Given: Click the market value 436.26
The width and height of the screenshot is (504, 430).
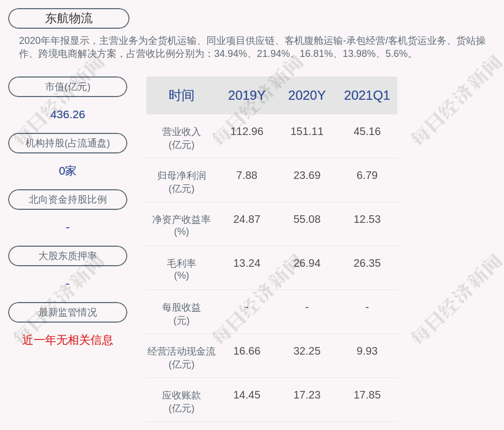Looking at the screenshot, I should [x=68, y=114].
